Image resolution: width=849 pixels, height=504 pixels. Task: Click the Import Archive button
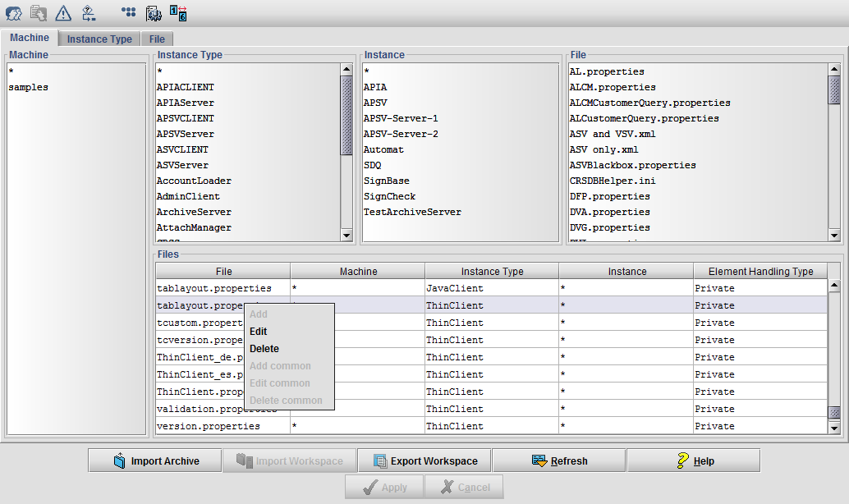coord(155,460)
